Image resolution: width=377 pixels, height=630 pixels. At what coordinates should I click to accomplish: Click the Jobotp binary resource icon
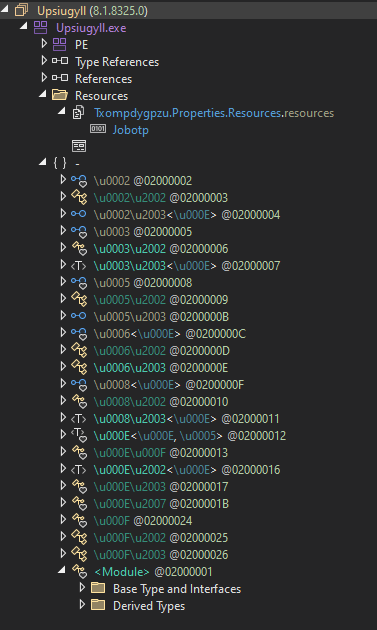coord(98,129)
